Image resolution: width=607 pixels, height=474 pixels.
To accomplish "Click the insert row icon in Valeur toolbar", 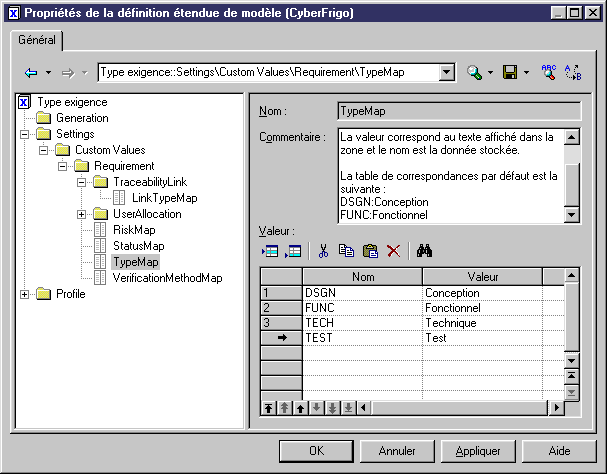I will click(x=270, y=251).
